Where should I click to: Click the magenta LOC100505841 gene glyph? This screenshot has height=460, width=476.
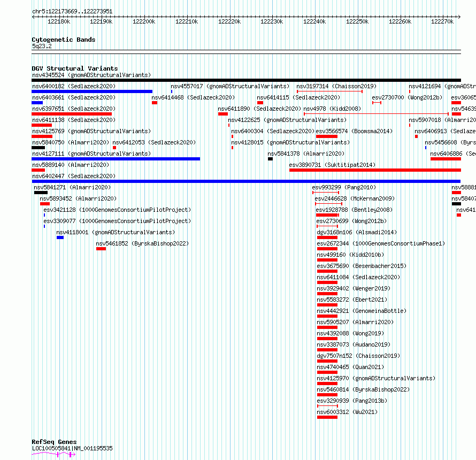53,454
